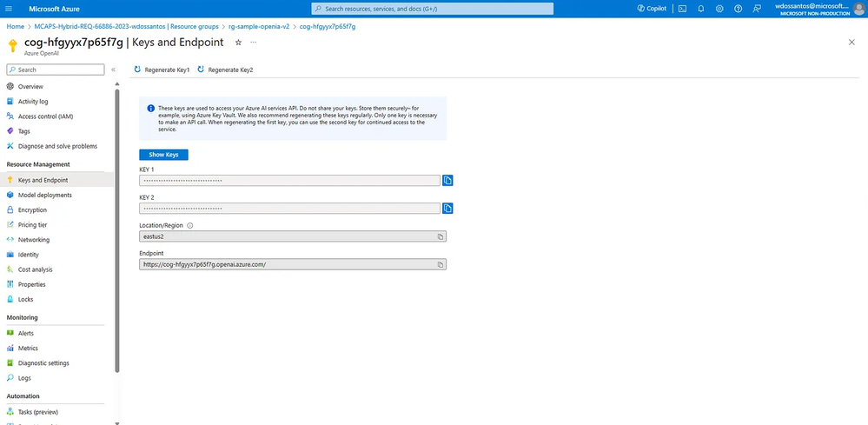Click the Monitoring section header
Image resolution: width=868 pixels, height=425 pixels.
click(x=22, y=317)
